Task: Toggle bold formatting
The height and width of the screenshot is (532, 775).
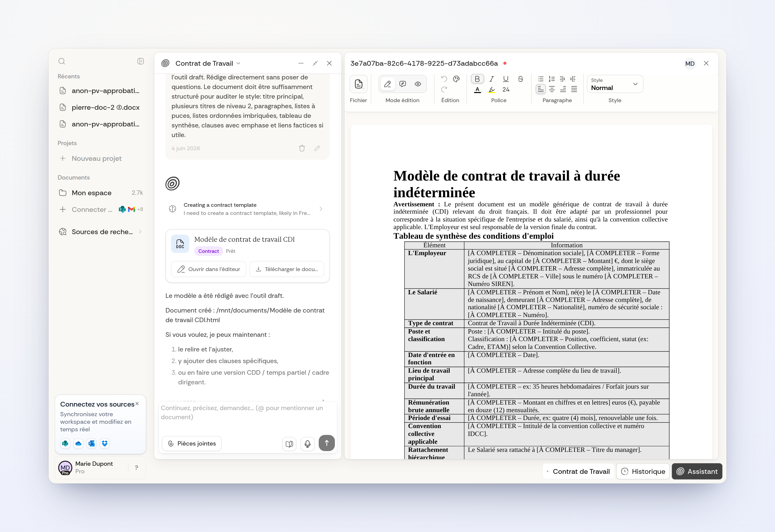Action: coord(477,79)
